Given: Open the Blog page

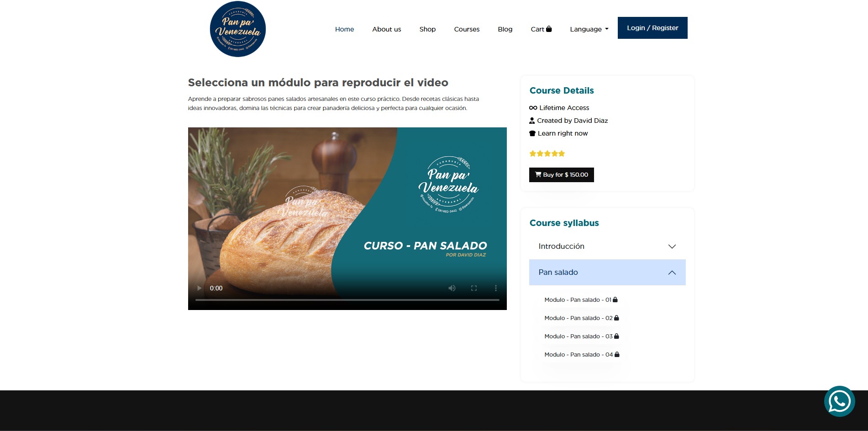Looking at the screenshot, I should click(x=505, y=29).
